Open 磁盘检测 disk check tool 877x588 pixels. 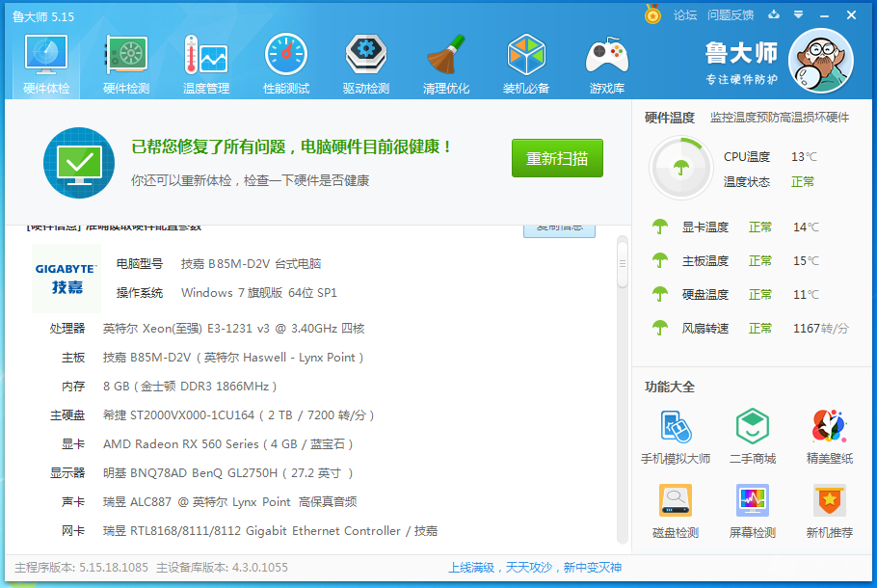[676, 511]
